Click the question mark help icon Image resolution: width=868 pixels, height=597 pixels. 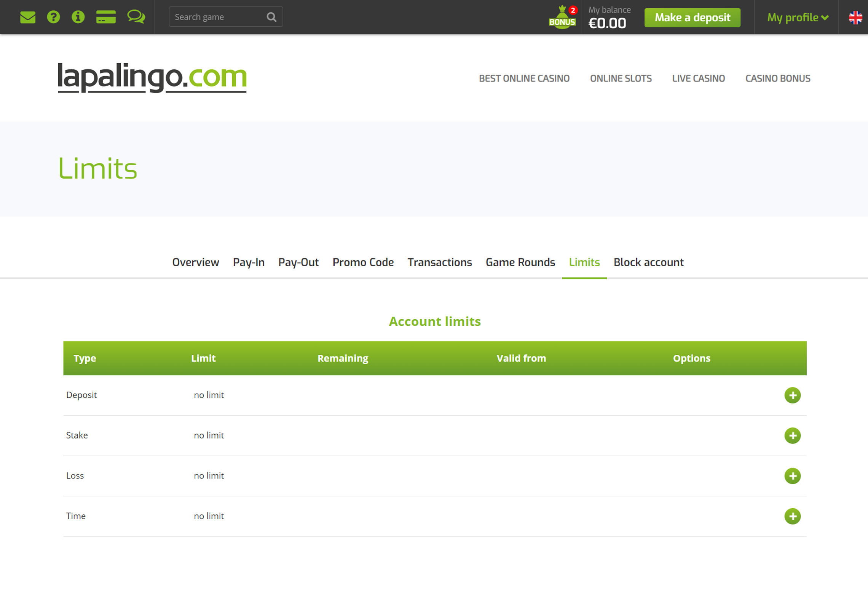pos(53,17)
